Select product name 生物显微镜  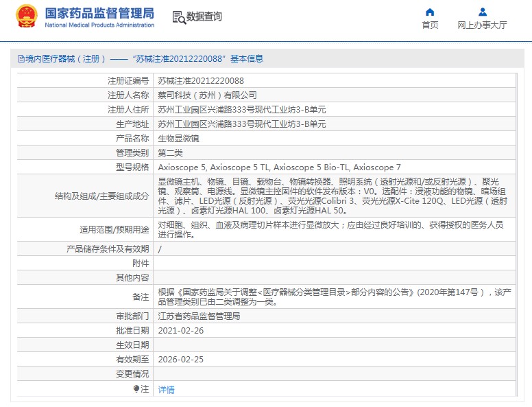point(178,139)
